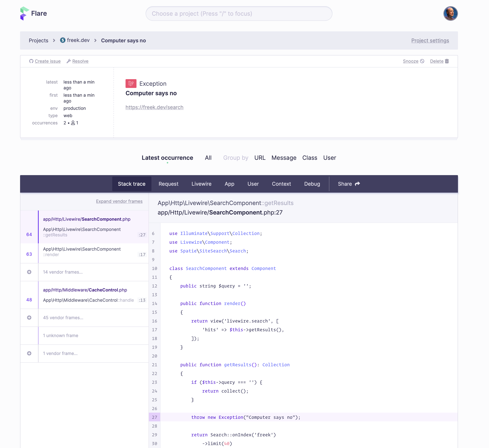
Task: Click the public function getResults() code line
Action: pyautogui.click(x=235, y=365)
